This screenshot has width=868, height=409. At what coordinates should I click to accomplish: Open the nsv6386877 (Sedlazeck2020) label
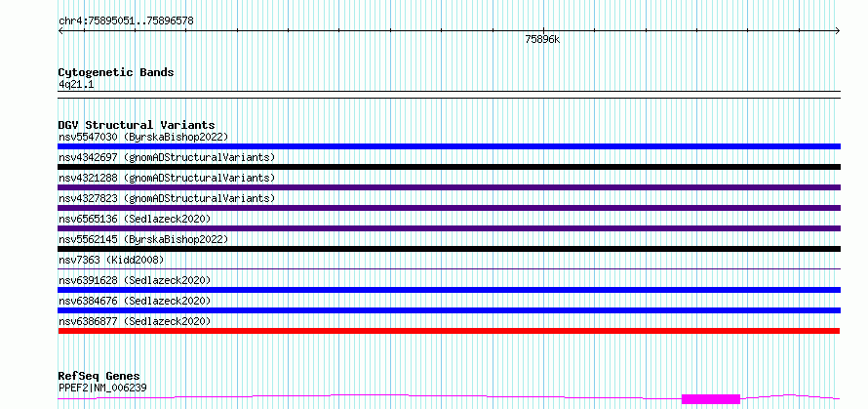135,321
